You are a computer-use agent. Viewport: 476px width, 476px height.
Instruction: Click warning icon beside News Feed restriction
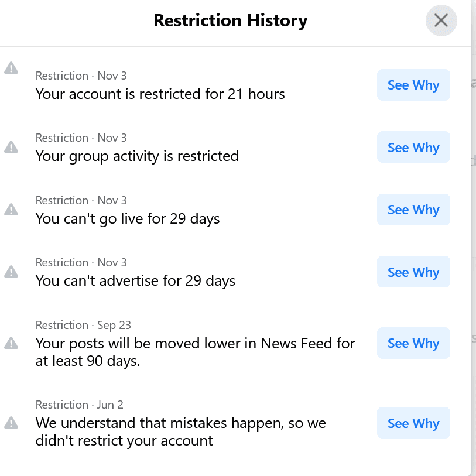click(11, 343)
